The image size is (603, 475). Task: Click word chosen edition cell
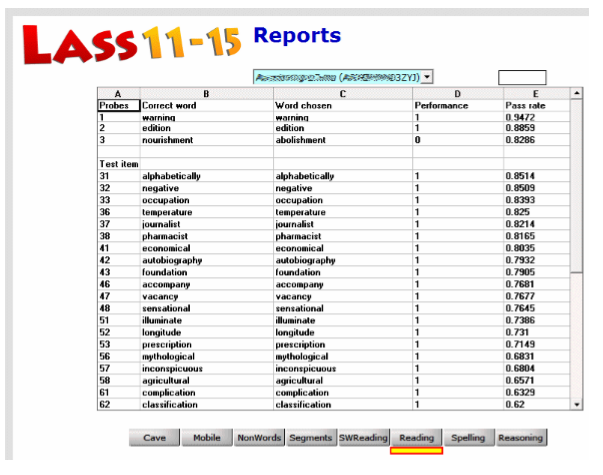point(343,128)
